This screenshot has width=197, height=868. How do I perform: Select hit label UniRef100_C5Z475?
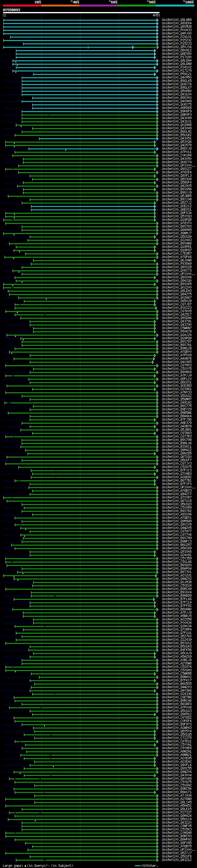coord(177,467)
